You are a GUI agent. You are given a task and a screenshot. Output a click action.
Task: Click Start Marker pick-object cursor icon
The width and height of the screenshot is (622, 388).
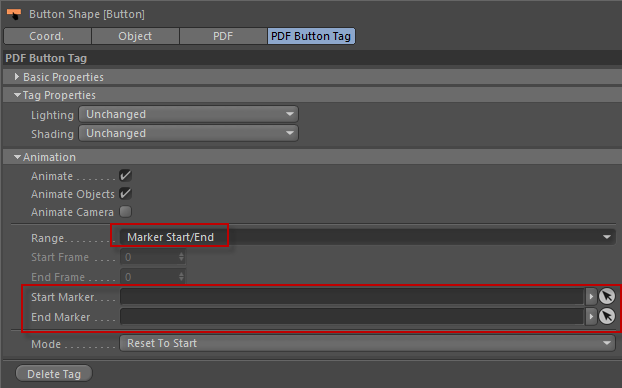(607, 296)
